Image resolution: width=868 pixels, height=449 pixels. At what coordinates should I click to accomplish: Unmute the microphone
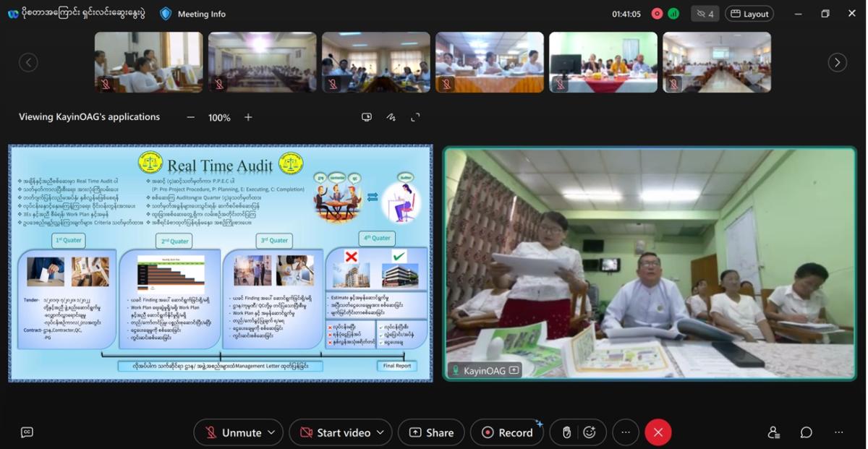coord(233,432)
